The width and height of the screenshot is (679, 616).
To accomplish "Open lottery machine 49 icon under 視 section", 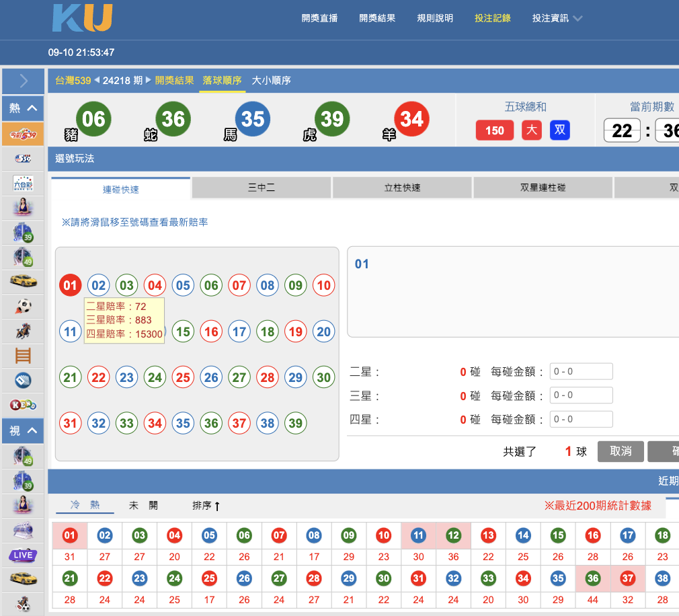I will [23, 456].
